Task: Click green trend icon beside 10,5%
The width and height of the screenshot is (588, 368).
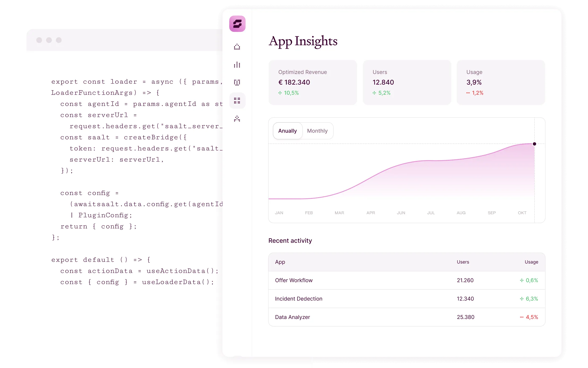Action: coord(280,93)
